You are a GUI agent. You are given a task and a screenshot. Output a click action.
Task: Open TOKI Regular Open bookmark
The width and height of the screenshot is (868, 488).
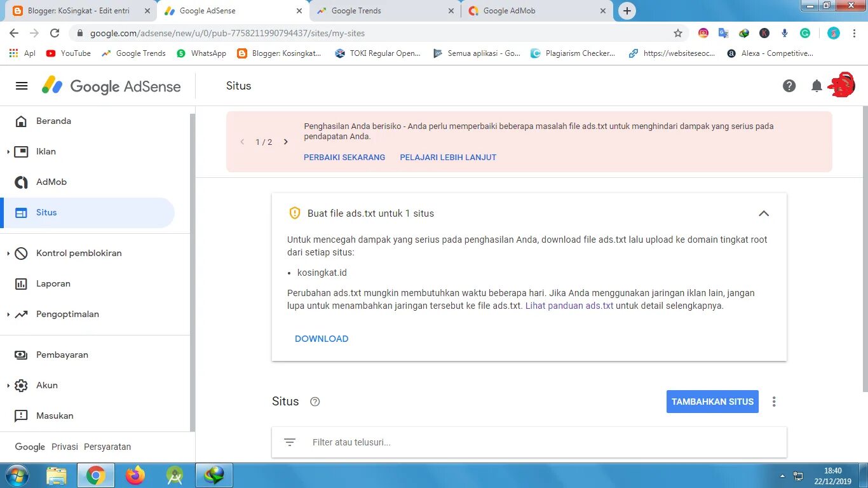pos(378,53)
